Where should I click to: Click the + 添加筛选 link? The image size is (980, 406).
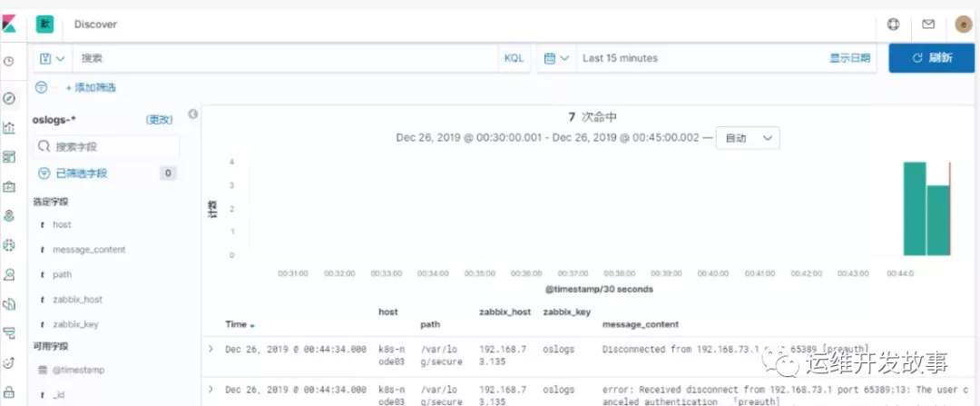[91, 88]
